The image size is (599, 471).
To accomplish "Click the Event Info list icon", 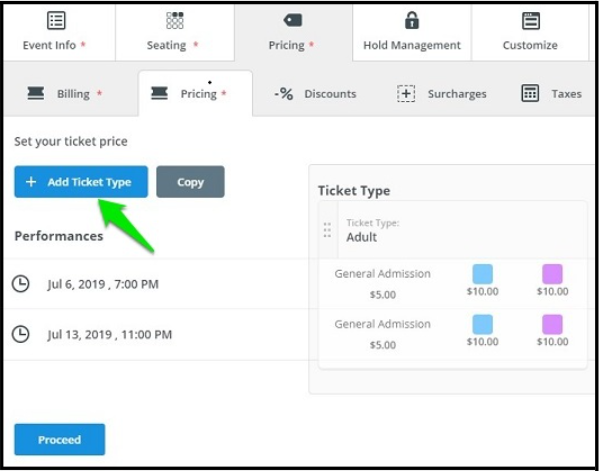I will pyautogui.click(x=56, y=21).
